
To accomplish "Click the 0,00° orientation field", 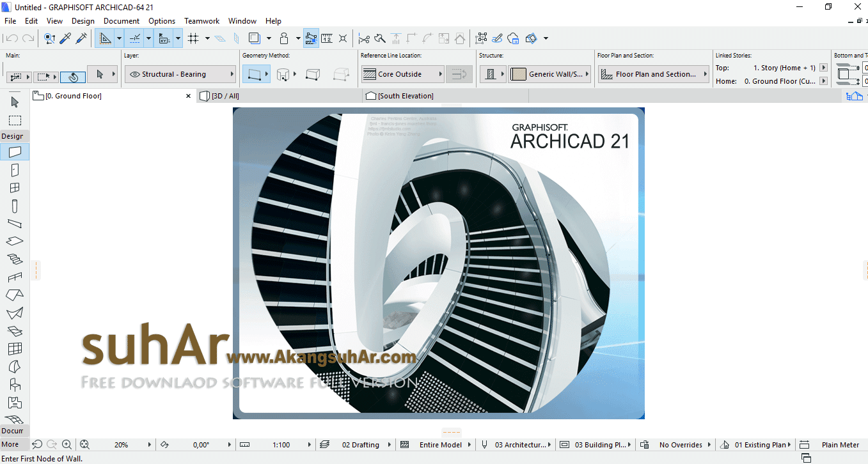I will tap(201, 445).
